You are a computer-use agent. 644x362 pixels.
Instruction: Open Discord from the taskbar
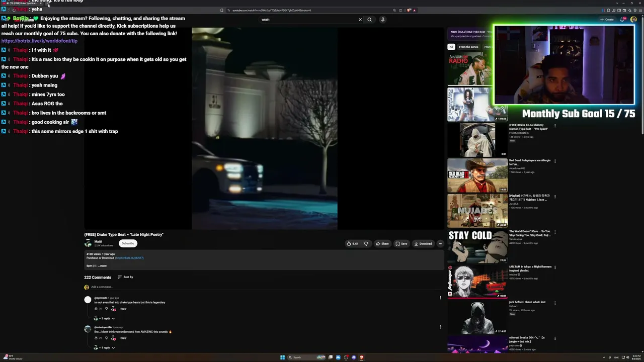point(354,357)
